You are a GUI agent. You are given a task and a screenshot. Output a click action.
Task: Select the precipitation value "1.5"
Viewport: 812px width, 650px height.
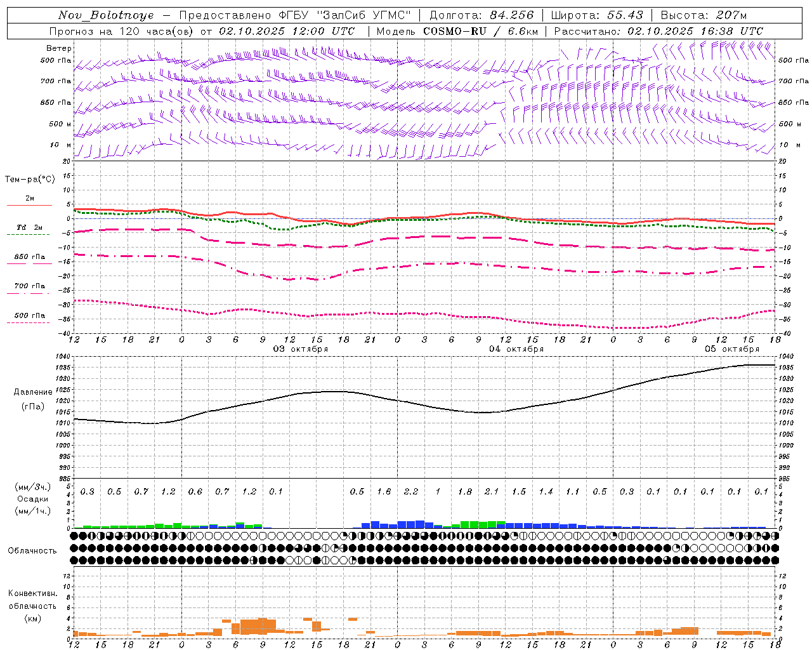(x=519, y=491)
